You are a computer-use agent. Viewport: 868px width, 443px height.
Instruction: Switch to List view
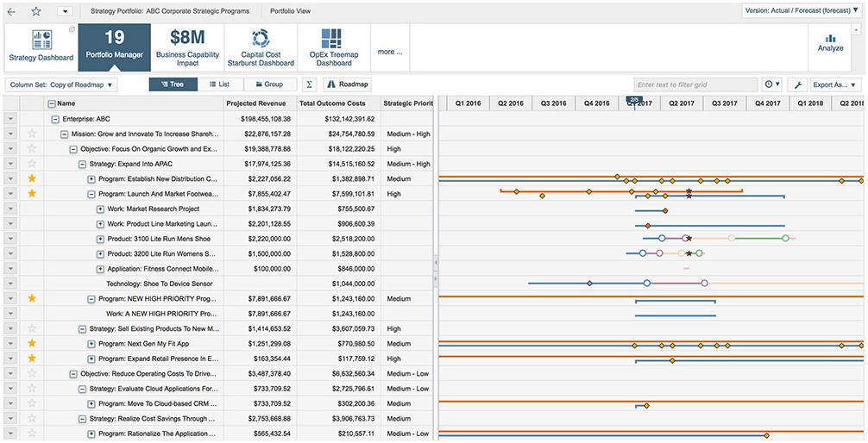point(220,84)
